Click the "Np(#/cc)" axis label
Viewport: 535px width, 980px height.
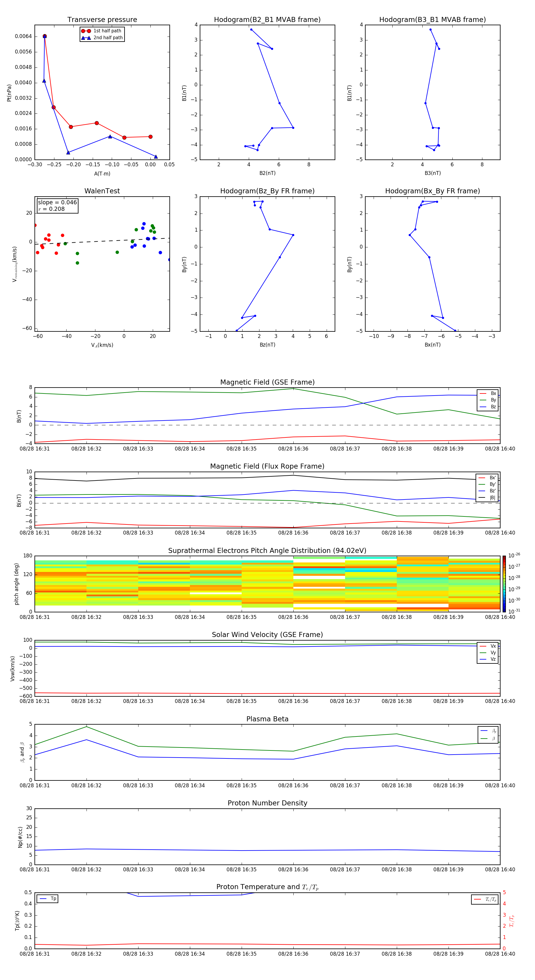(x=20, y=837)
